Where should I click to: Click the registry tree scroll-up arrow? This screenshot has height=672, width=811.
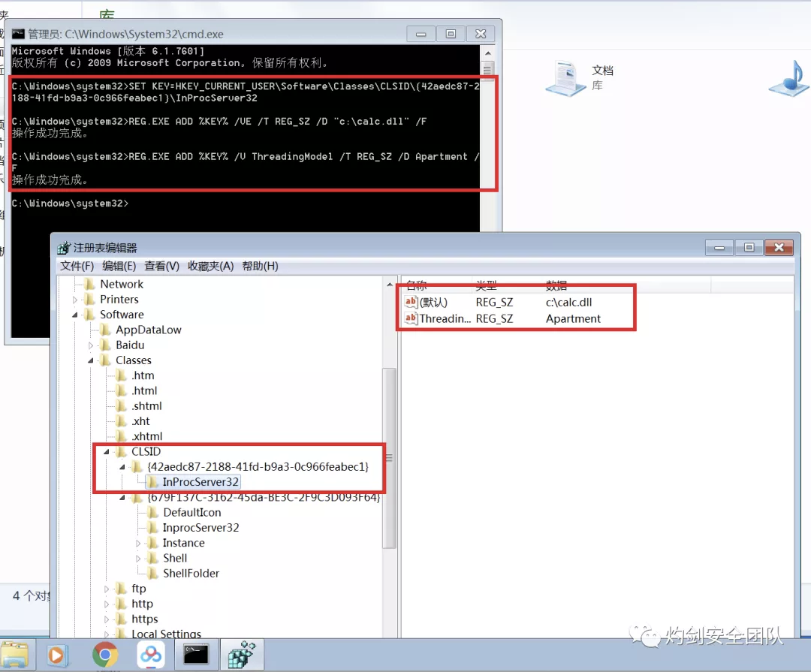click(x=390, y=285)
